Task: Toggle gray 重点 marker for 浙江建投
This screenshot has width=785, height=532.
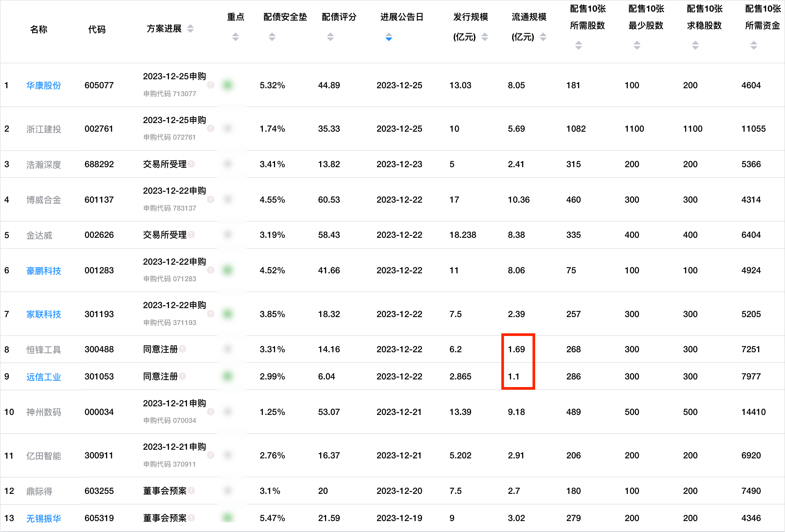Action: (x=228, y=129)
